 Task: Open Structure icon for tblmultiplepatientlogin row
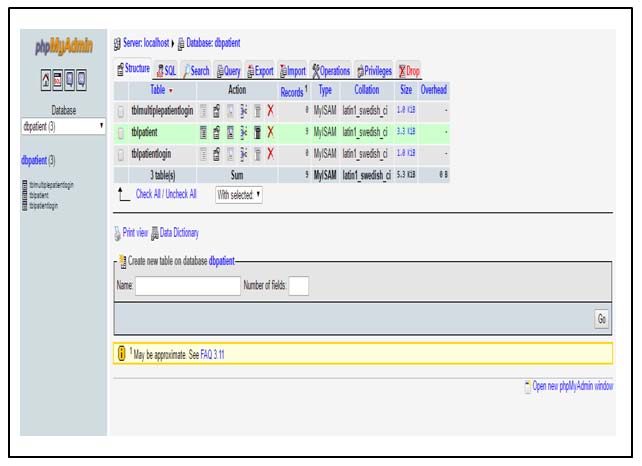[x=216, y=111]
